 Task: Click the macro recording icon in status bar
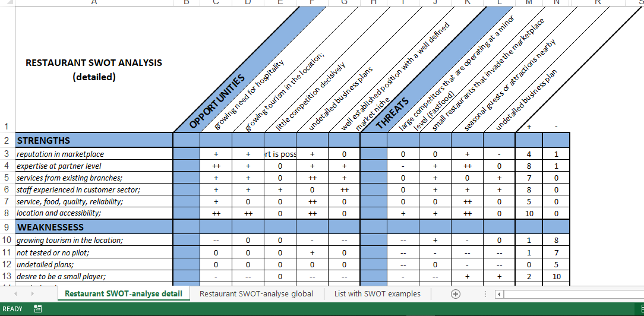point(38,309)
